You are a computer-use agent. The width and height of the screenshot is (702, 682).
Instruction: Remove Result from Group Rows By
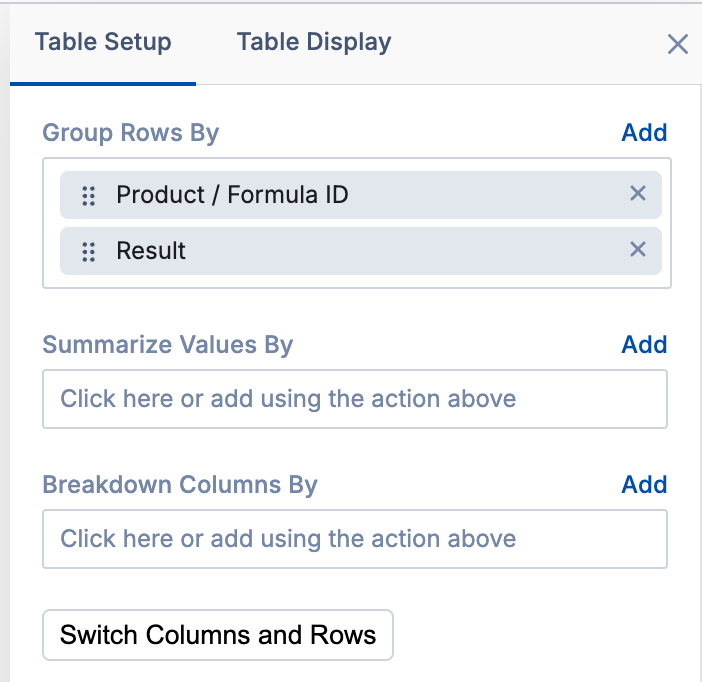click(x=638, y=250)
